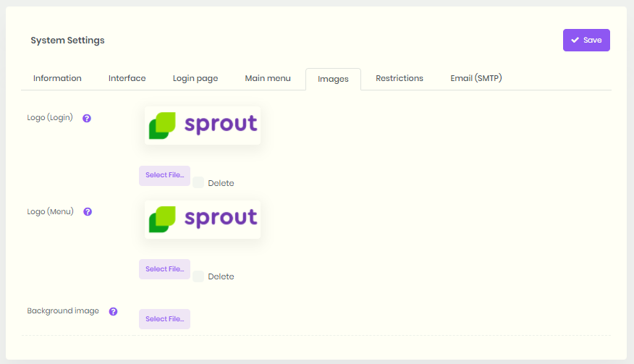
Task: Open the Email (SMTP) tab
Action: click(476, 78)
